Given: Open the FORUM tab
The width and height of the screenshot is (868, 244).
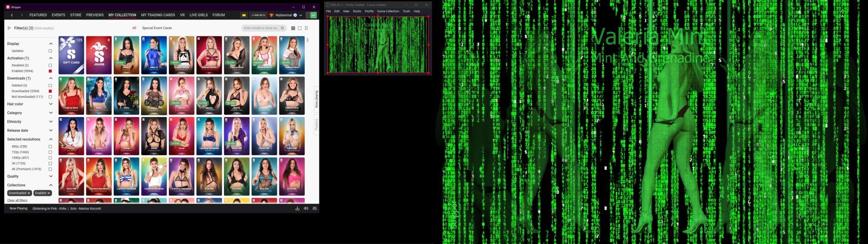Looking at the screenshot, I should pos(219,15).
